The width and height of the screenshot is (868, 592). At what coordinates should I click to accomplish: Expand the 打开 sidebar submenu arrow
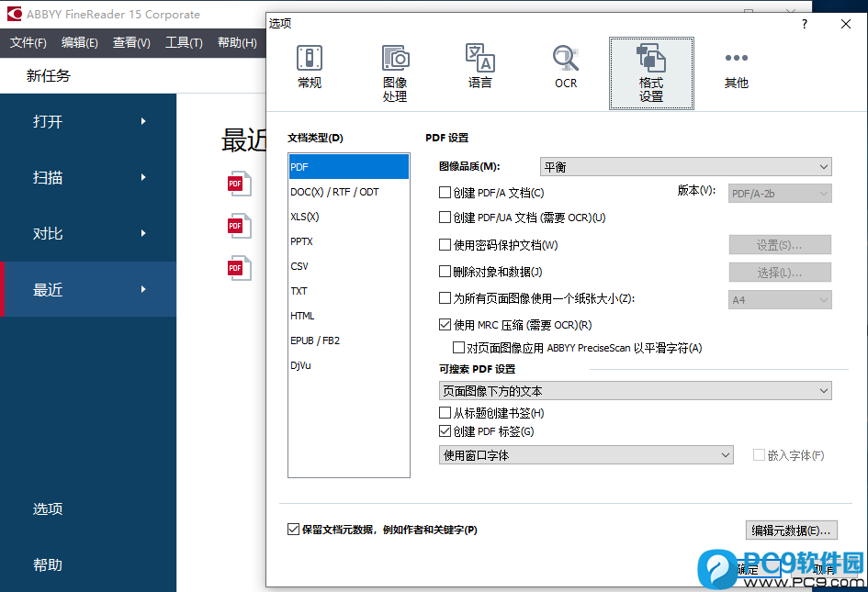[x=143, y=121]
